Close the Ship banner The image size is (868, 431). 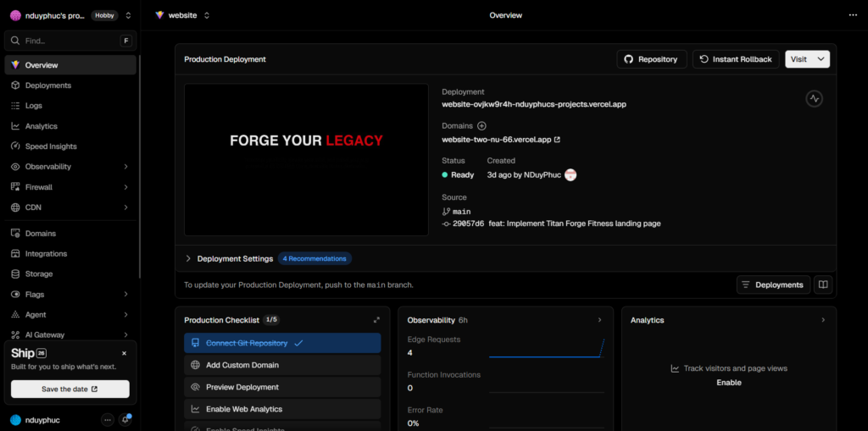[x=124, y=353]
